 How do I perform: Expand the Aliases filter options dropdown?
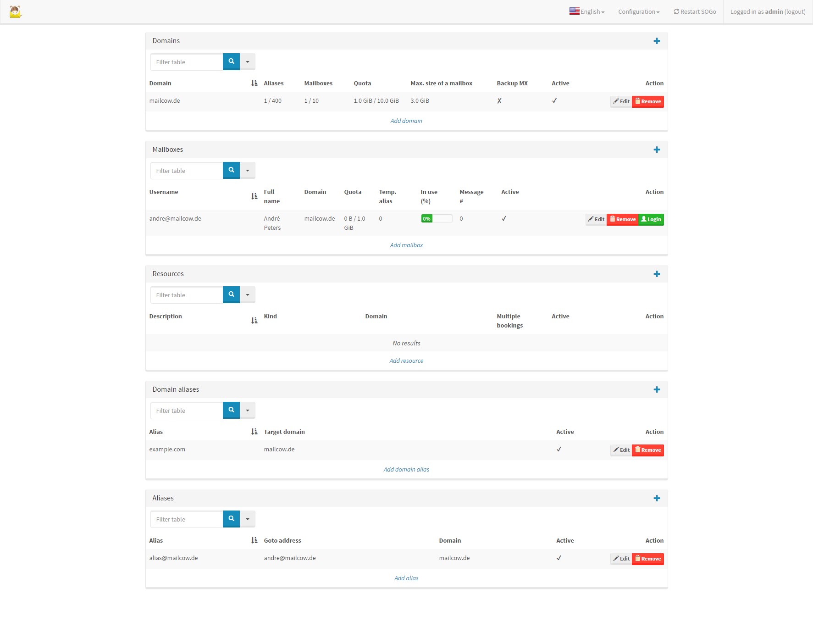(248, 519)
